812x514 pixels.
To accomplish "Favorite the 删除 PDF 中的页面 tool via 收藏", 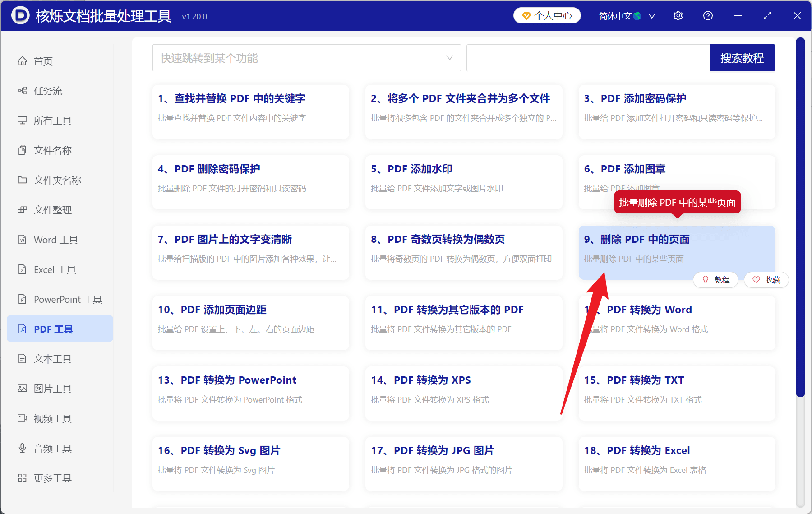I will tap(766, 280).
